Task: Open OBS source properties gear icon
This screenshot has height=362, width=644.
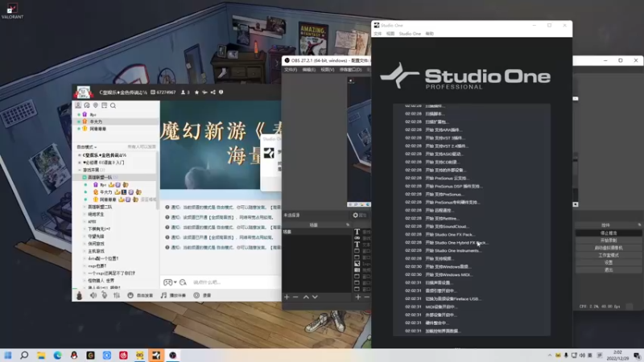Action: [x=356, y=215]
